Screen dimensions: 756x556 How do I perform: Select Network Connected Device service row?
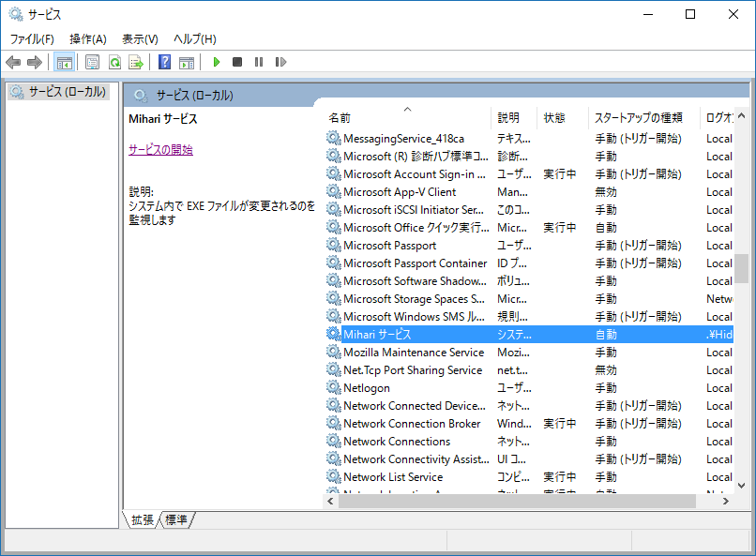(x=529, y=406)
